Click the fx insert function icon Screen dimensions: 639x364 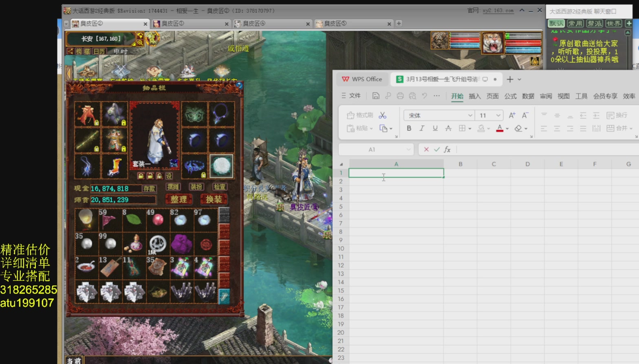pyautogui.click(x=447, y=149)
